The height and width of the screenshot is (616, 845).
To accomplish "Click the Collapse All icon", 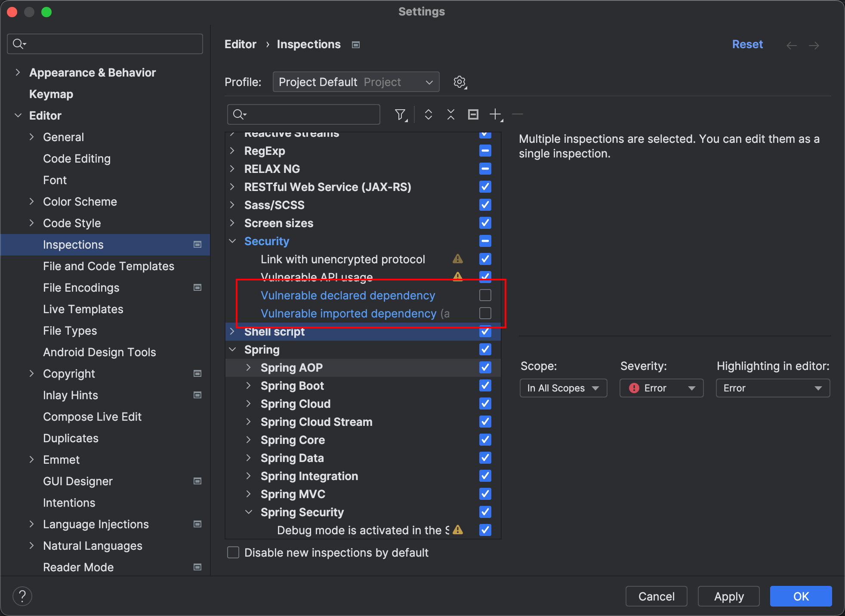I will click(x=450, y=114).
